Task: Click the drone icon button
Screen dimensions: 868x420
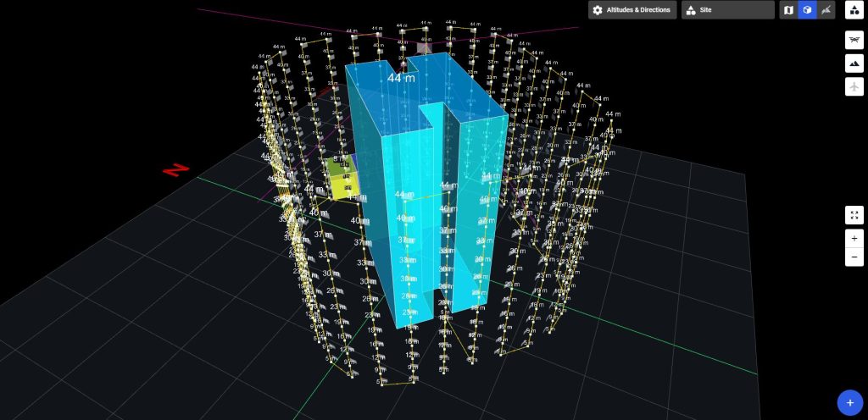Action: coord(854,41)
